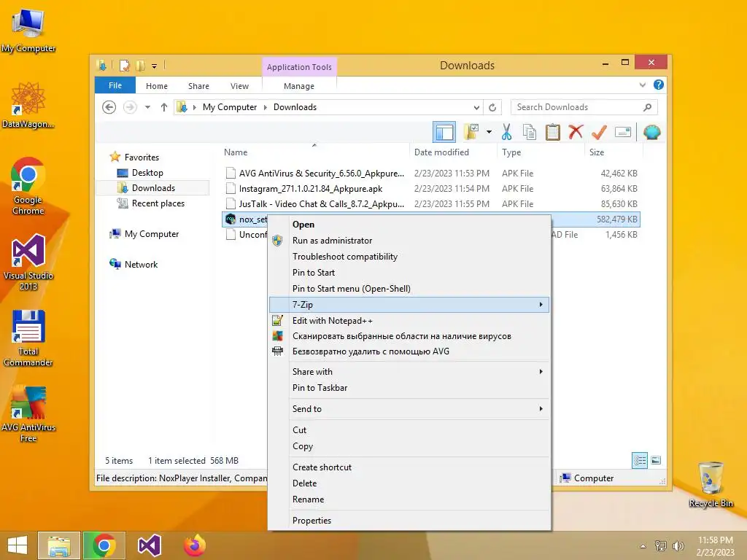Image resolution: width=747 pixels, height=560 pixels.
Task: Expand the 7-Zip submenu
Action: [x=409, y=305]
